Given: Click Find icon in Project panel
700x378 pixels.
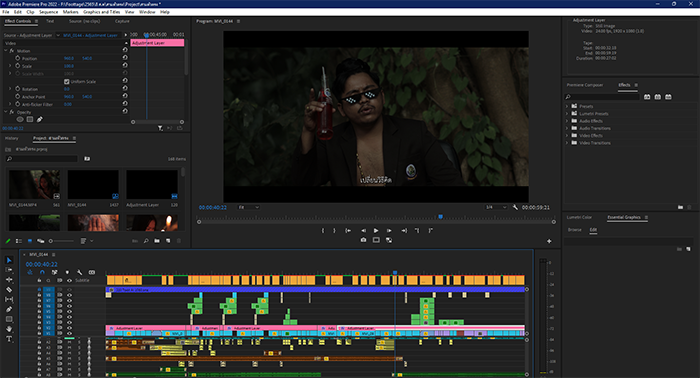Looking at the screenshot, I should click(x=146, y=241).
